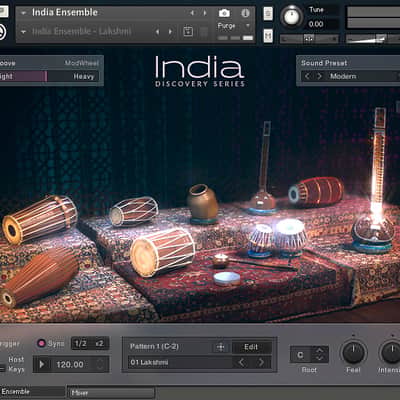The image size is (400, 400).
Task: Switch to the Ensemble tab
Action: coord(32,392)
